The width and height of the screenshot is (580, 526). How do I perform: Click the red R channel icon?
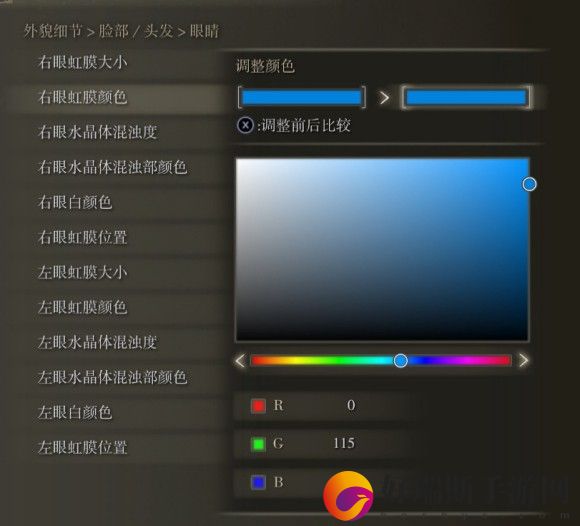click(x=258, y=405)
